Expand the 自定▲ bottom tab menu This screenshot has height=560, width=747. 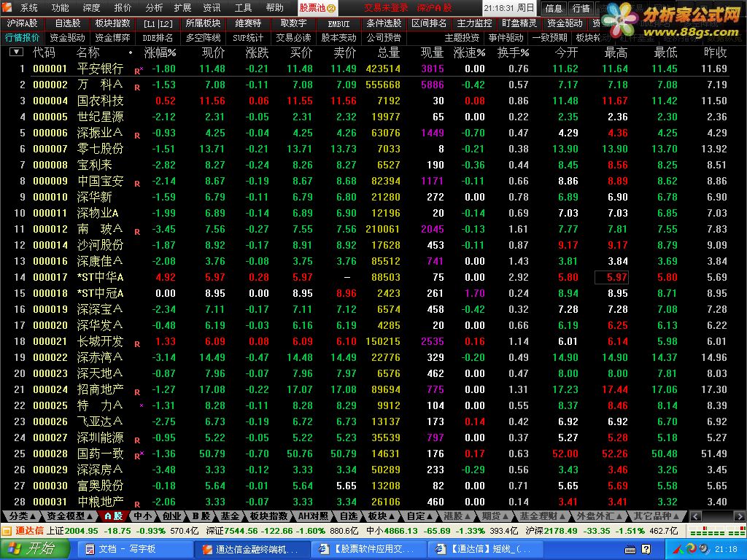pos(419,516)
